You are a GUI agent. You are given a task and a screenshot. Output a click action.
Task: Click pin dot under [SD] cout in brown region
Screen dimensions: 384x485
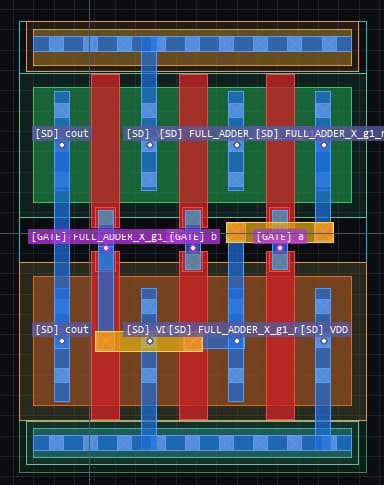click(x=62, y=341)
